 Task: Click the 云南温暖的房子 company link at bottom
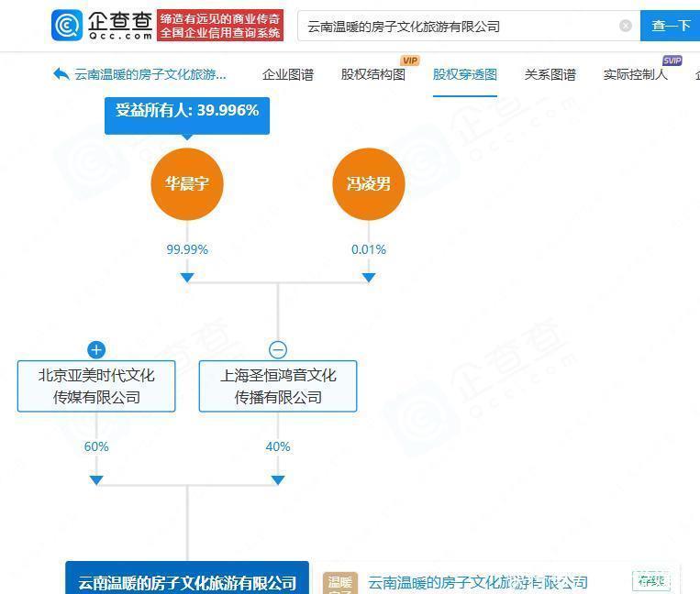coord(477,582)
